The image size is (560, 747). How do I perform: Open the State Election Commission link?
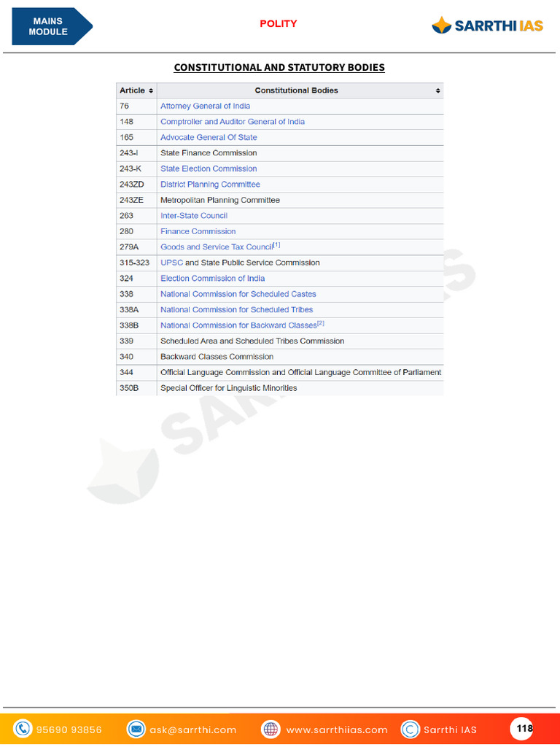pyautogui.click(x=209, y=169)
